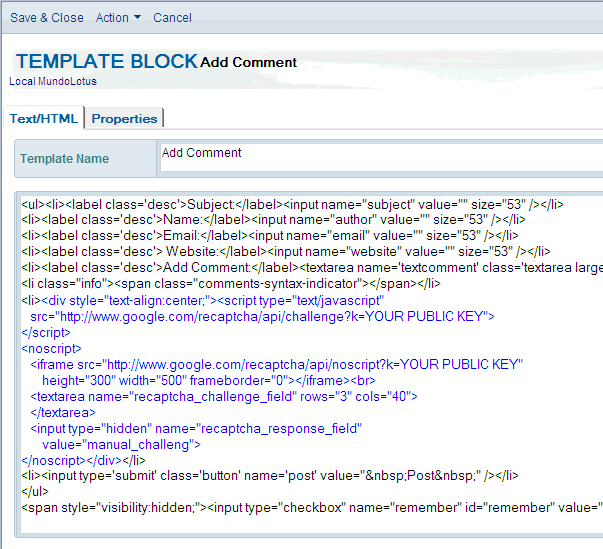
Task: Switch to the Text/HTML tab
Action: coord(44,118)
